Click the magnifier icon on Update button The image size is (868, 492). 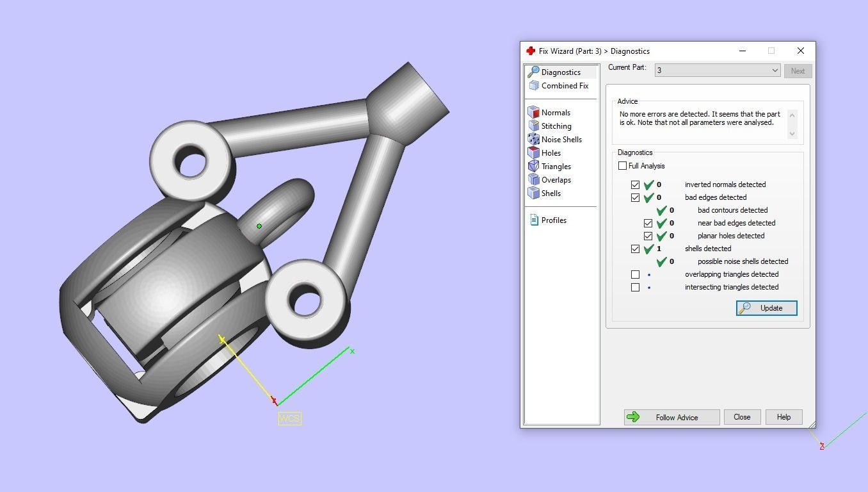tap(744, 308)
